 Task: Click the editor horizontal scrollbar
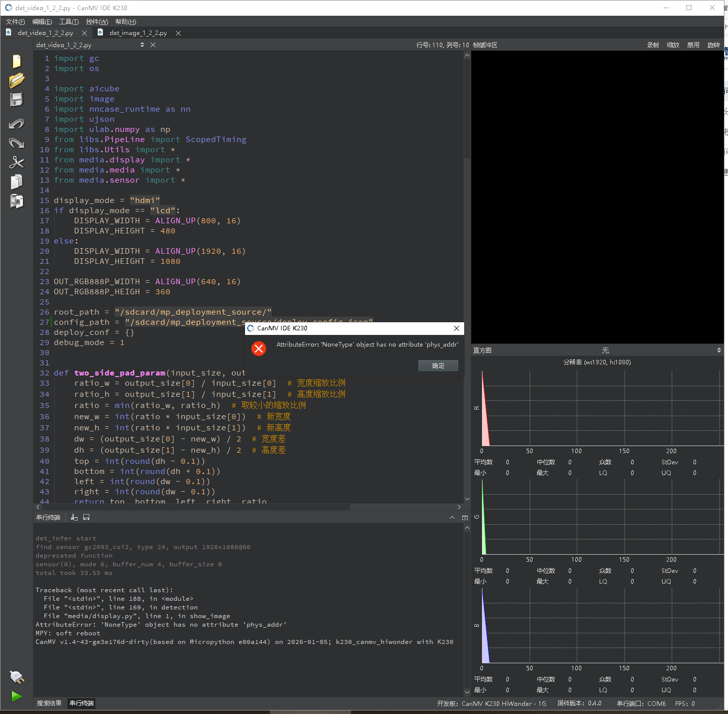click(x=203, y=507)
